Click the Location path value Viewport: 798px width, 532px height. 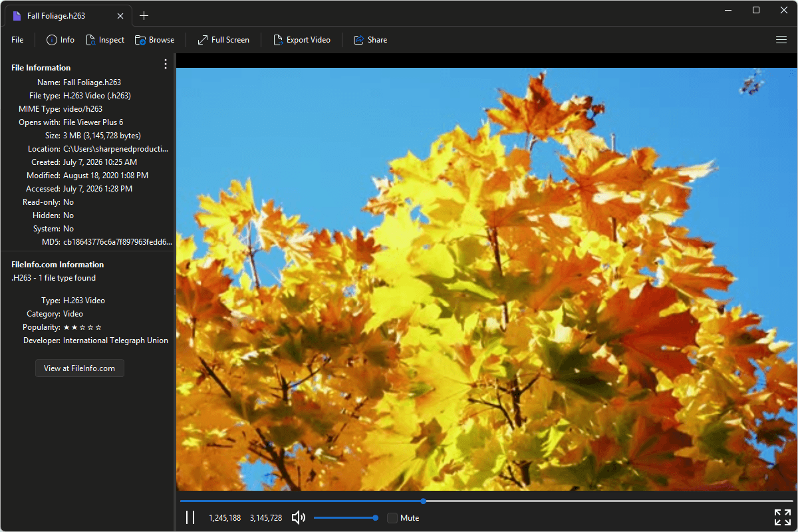coord(116,149)
